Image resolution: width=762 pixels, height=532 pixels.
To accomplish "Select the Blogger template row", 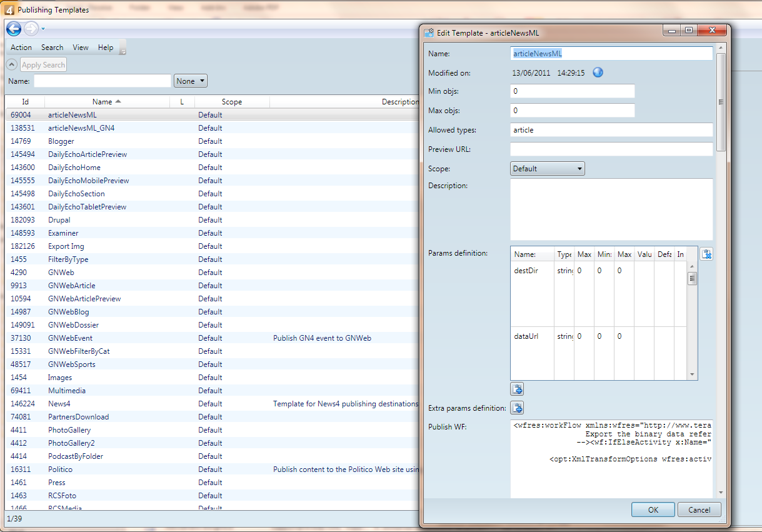I will click(213, 141).
